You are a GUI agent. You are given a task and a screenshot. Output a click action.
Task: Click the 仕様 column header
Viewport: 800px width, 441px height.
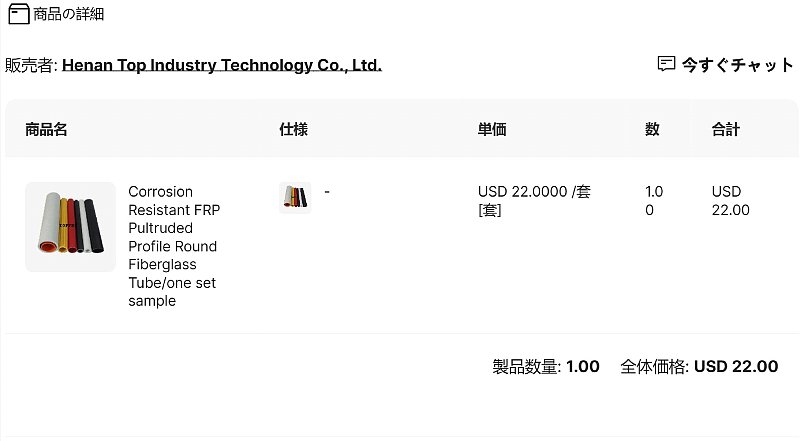tap(293, 129)
